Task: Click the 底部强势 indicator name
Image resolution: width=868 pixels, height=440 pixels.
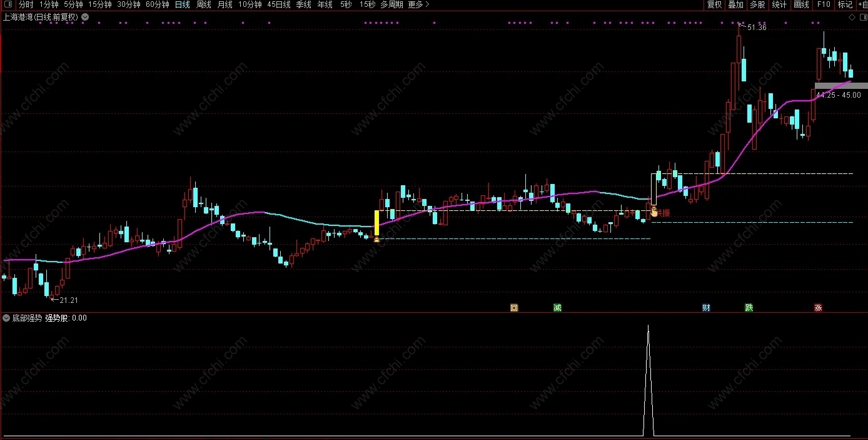Action: (27, 318)
